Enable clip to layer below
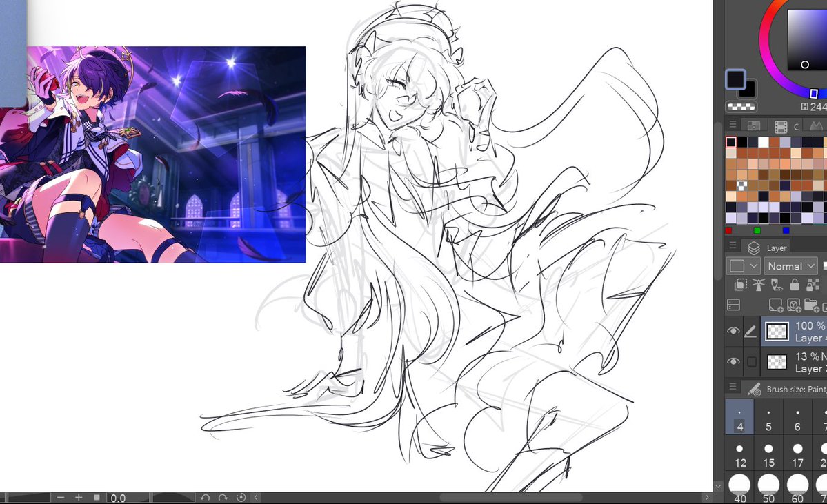 click(740, 285)
